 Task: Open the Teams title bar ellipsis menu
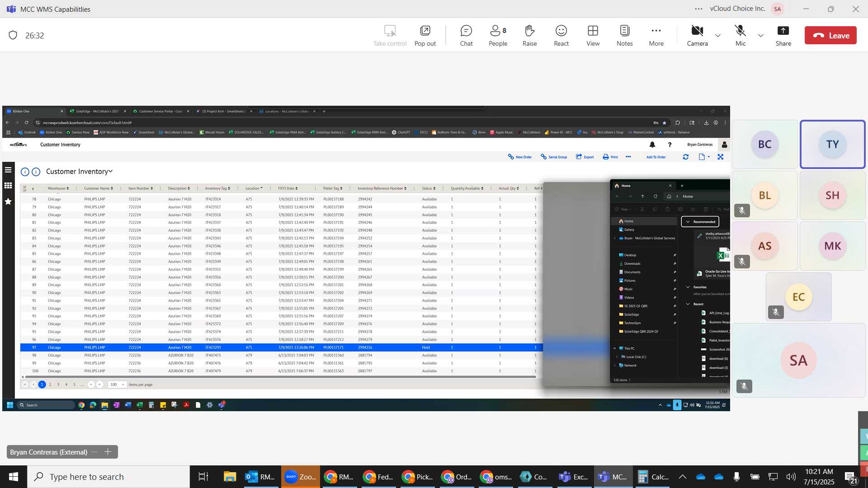point(698,9)
